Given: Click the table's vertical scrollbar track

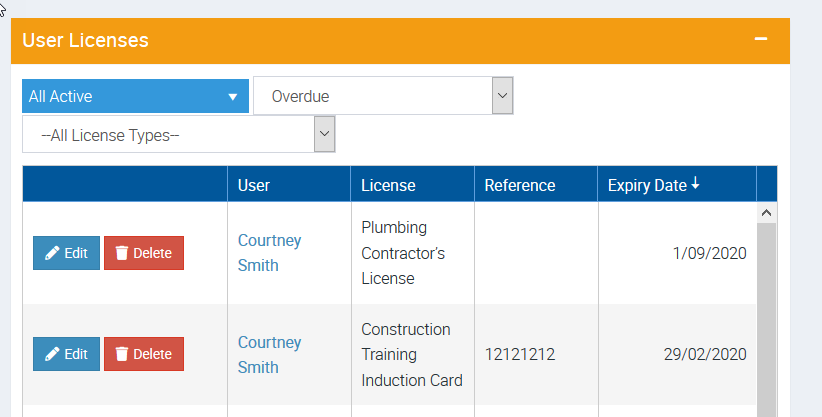Looking at the screenshot, I should tap(766, 320).
